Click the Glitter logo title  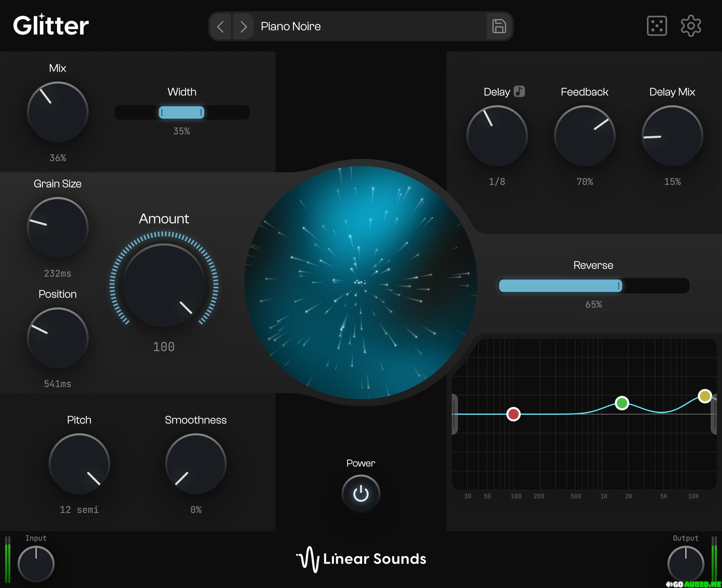click(x=51, y=25)
